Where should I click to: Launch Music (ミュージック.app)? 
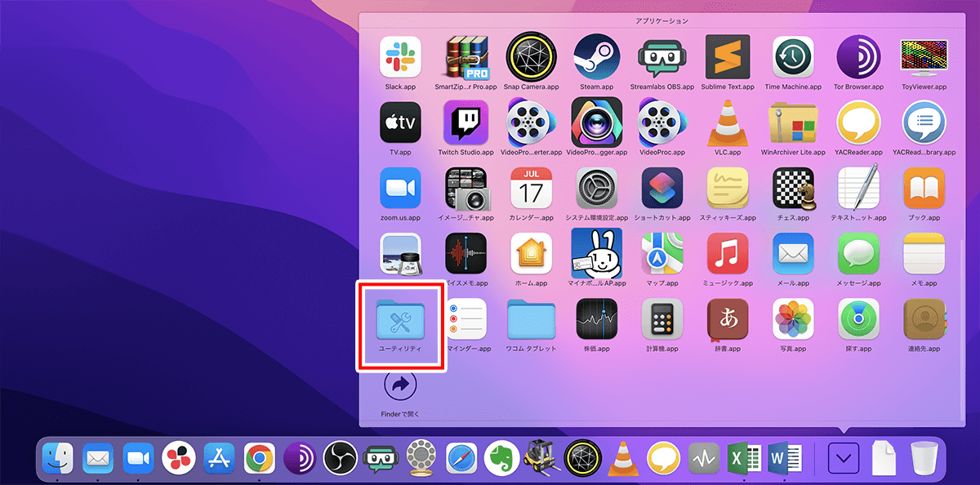coord(727,254)
